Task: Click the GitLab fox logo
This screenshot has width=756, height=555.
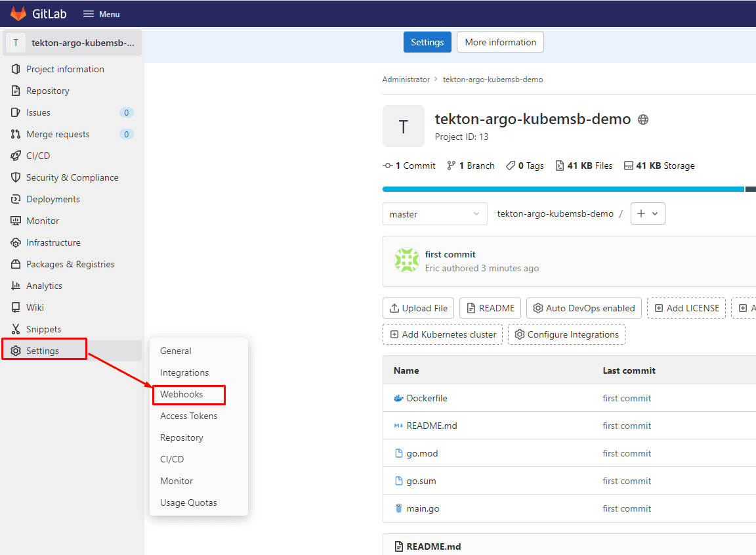Action: [x=18, y=14]
